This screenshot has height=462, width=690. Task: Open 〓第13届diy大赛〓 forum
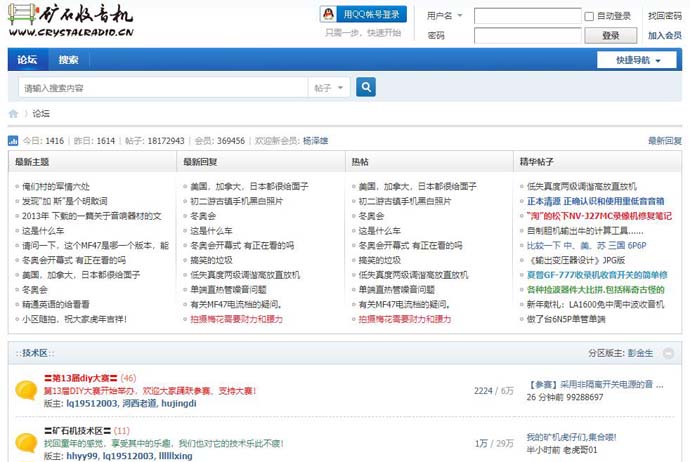[81, 378]
